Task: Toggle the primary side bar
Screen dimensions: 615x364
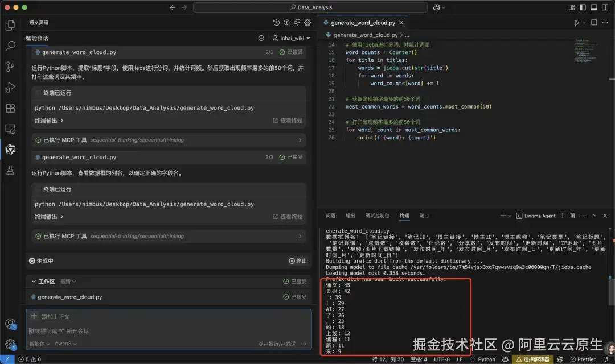Action: pyautogui.click(x=583, y=7)
